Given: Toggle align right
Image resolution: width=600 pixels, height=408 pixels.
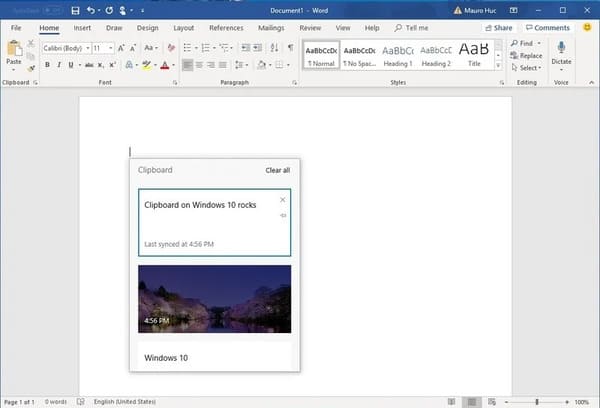Looking at the screenshot, I should 211,65.
